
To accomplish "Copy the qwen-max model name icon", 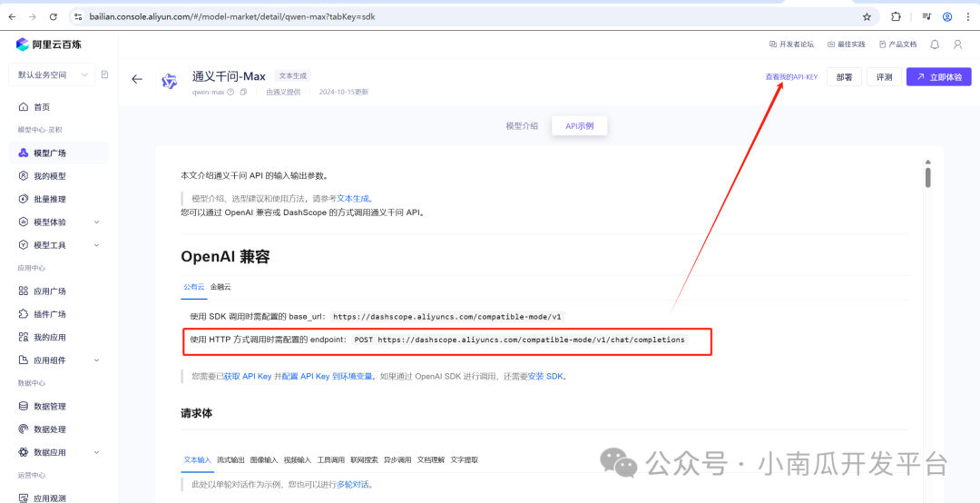I will pos(244,92).
